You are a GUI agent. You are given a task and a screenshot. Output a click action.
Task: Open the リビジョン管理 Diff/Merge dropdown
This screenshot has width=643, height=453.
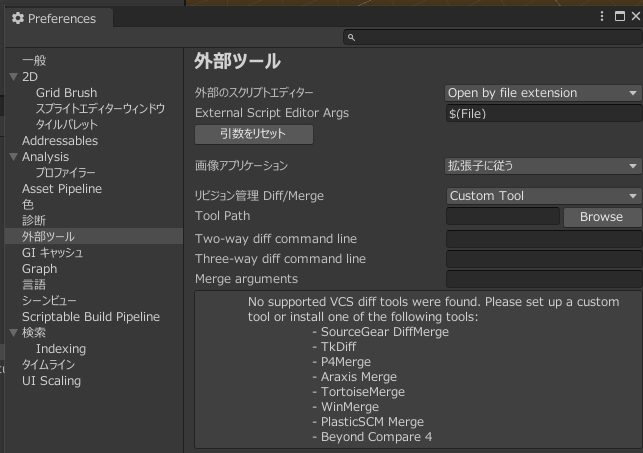pyautogui.click(x=542, y=196)
